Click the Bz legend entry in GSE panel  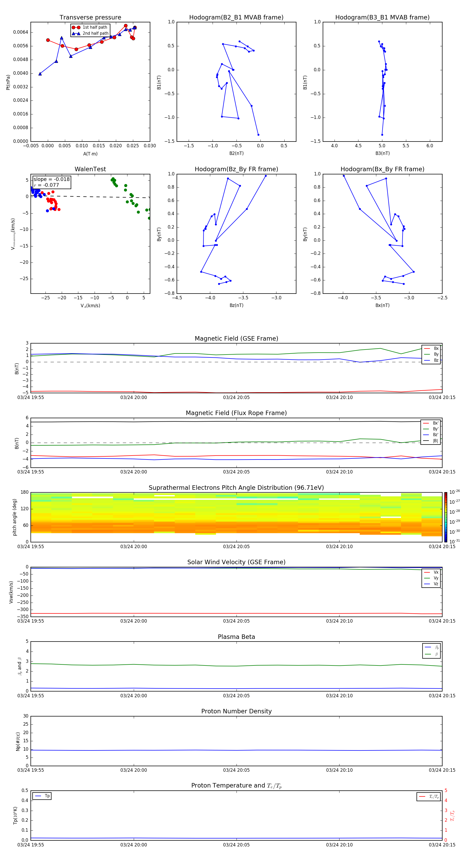(431, 360)
